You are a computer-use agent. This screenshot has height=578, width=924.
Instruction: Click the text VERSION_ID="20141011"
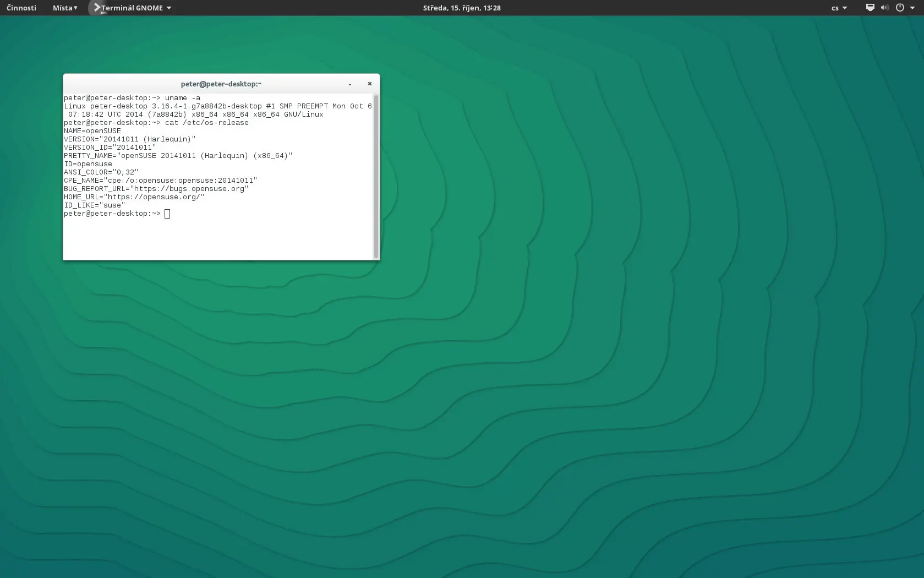point(110,148)
